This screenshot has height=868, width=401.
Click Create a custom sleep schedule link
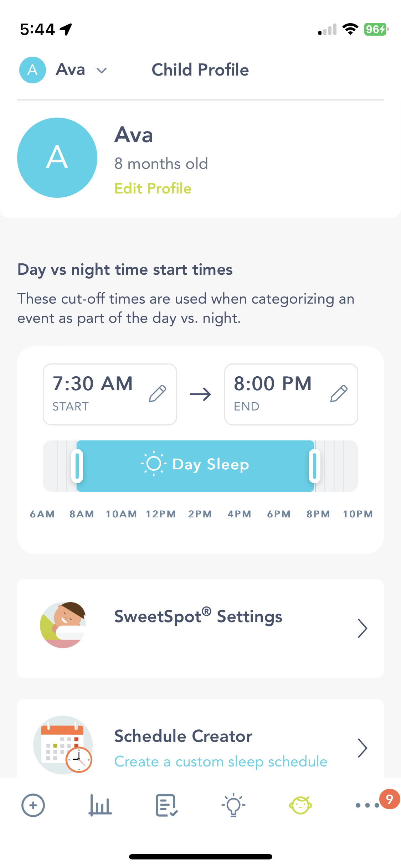[x=221, y=761]
